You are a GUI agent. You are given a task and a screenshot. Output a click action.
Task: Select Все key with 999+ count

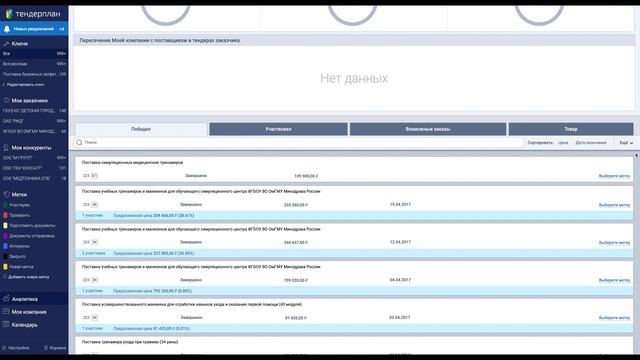coord(34,53)
